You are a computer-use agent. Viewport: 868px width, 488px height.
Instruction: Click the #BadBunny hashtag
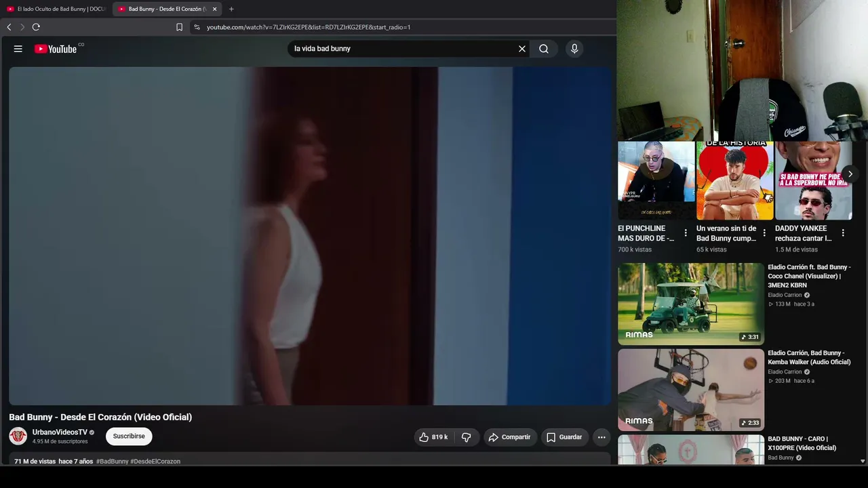pos(112,462)
